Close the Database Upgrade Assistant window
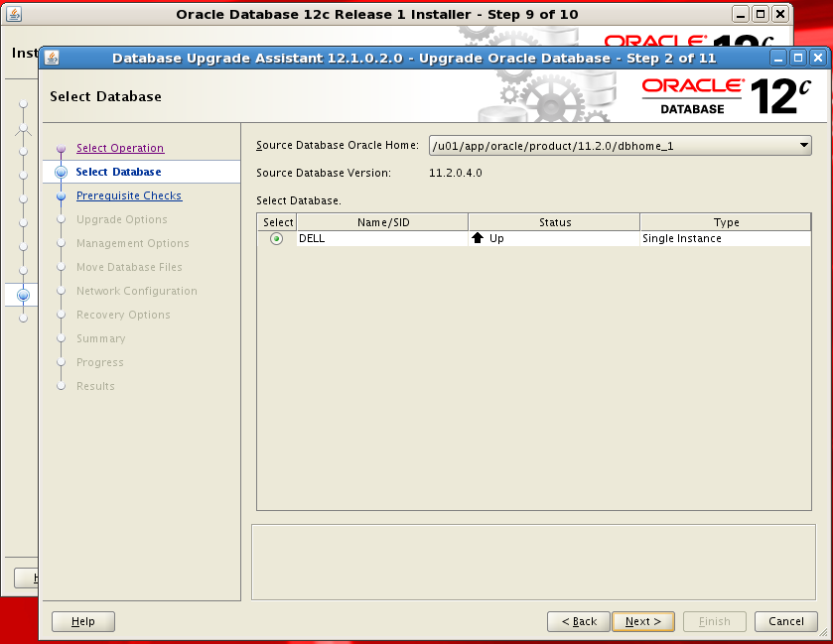The image size is (833, 644). point(818,58)
